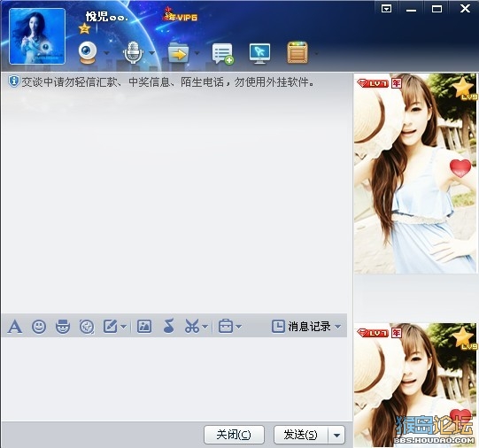
Task: Click the 关闭(C) button
Action: 234,435
